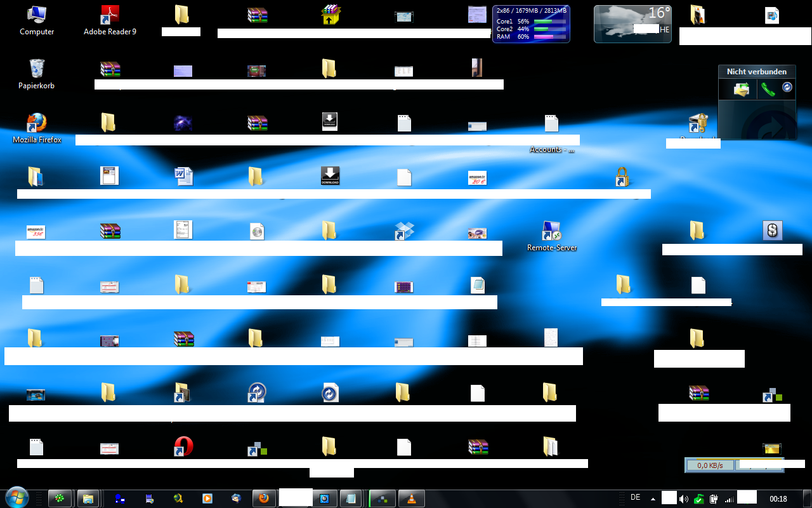Click the clock showing 00:18

778,499
